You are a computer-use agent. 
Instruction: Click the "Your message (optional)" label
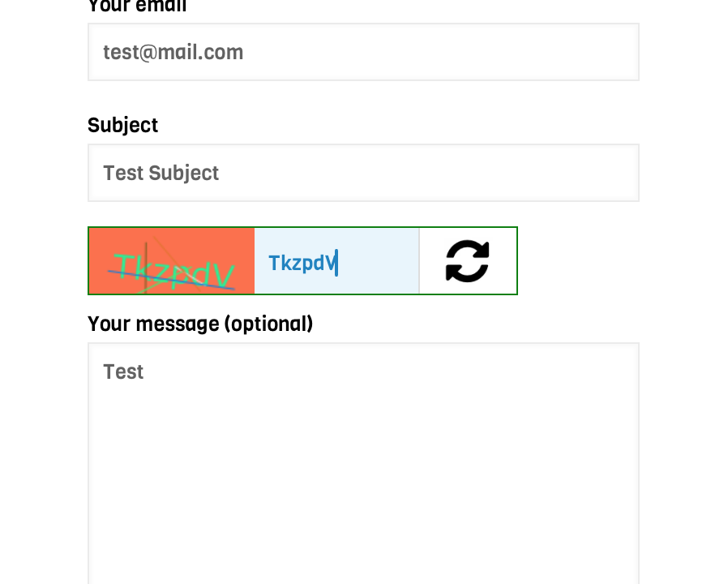coord(200,324)
